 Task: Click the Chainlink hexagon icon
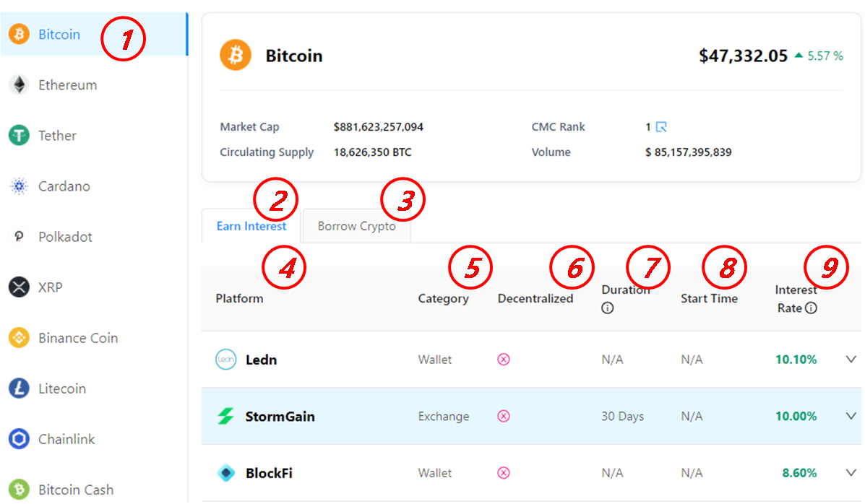19,439
